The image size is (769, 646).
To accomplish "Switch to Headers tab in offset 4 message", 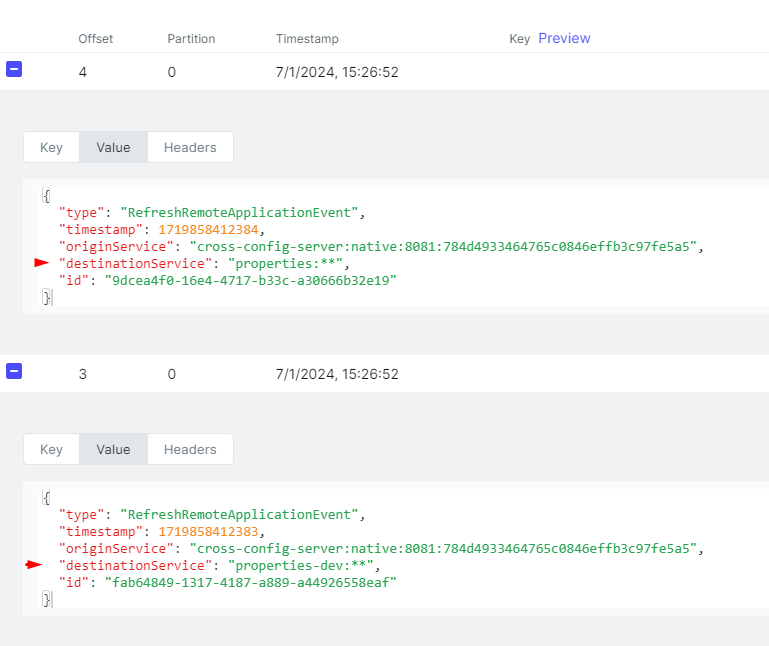I will pos(190,147).
